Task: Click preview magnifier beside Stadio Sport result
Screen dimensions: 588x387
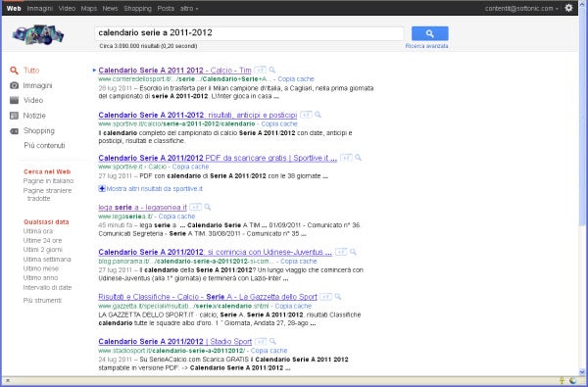Action: [x=272, y=341]
